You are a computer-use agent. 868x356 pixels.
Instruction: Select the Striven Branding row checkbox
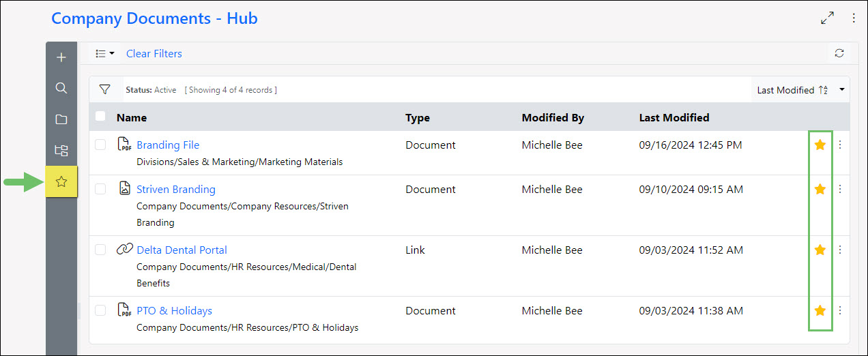point(101,189)
